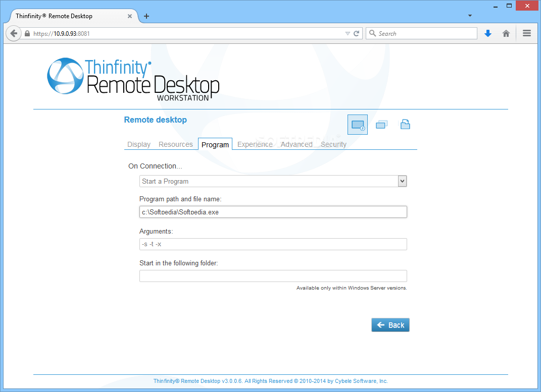Click the magnifier icon in Search box
The width and height of the screenshot is (541, 392).
tap(372, 33)
